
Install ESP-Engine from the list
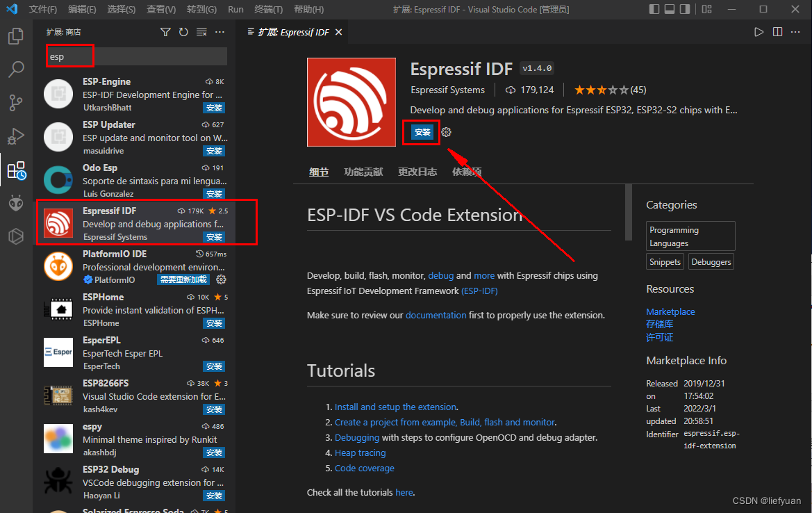pos(214,108)
